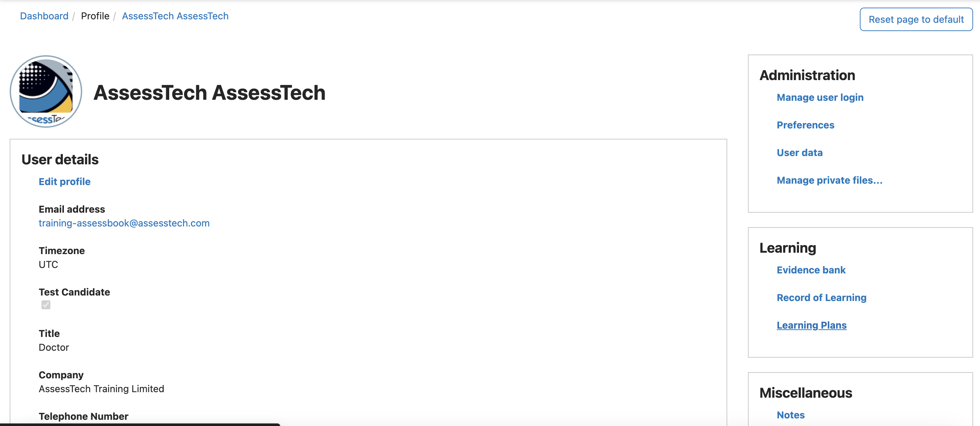Click the Learning block heading
Viewport: 980px width, 426px height.
pos(788,248)
